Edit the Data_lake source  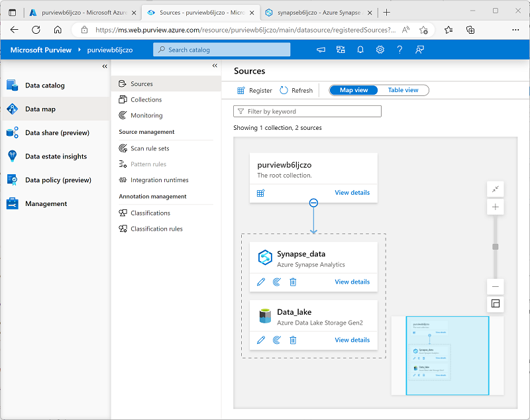261,340
